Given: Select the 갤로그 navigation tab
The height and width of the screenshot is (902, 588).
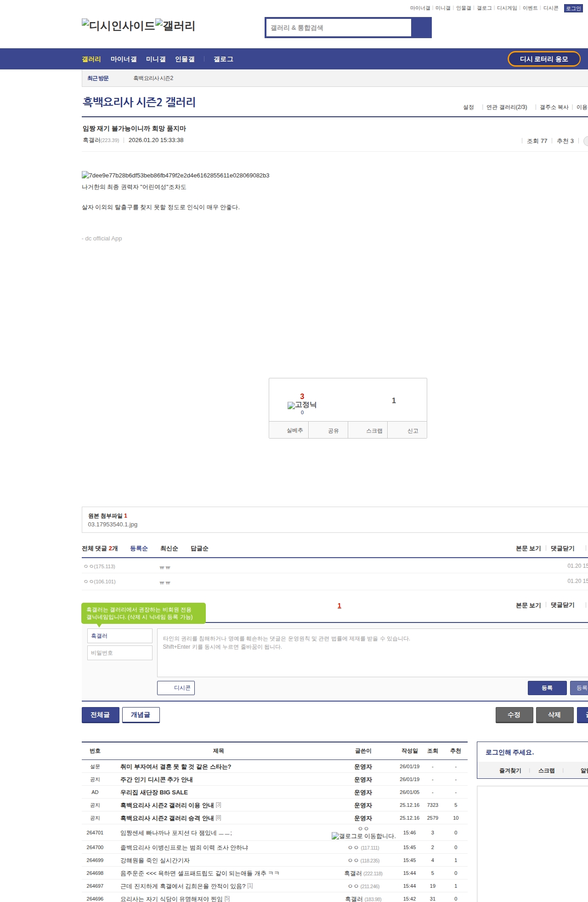Looking at the screenshot, I should (223, 59).
